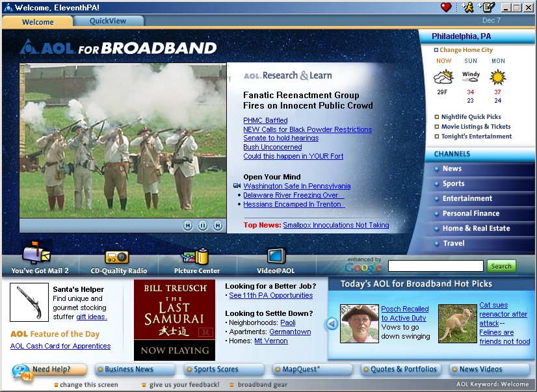The height and width of the screenshot is (392, 537).
Task: Click the write note pencil icon
Action: point(487,7)
